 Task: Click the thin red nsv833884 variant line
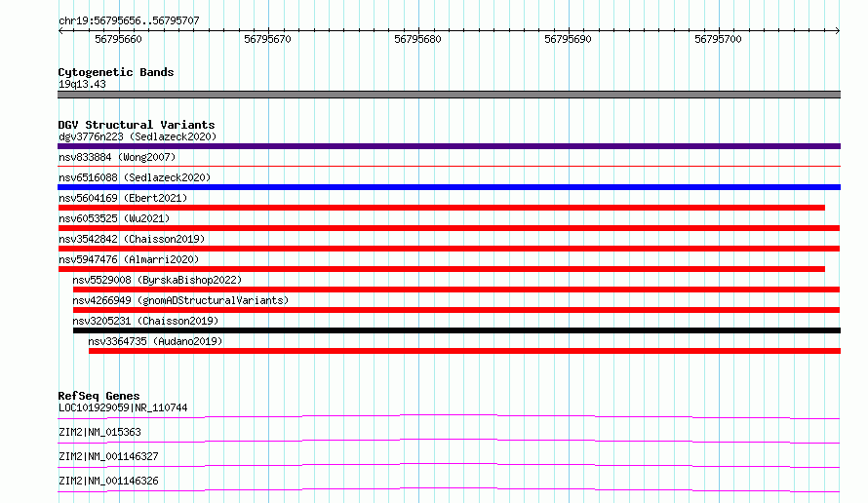pos(449,166)
